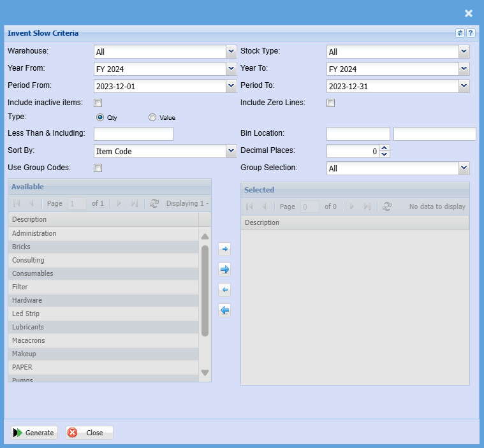Move selected item left with single arrow

224,290
